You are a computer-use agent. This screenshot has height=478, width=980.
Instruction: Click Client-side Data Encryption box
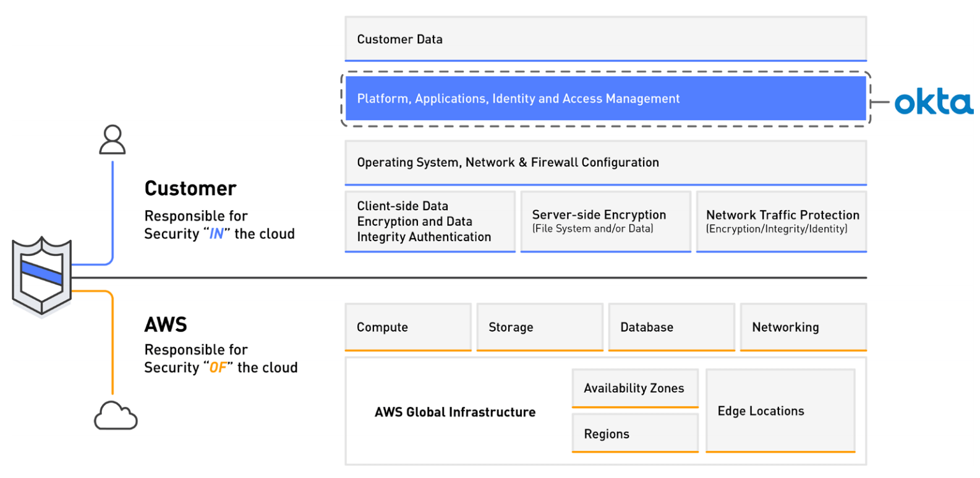point(430,221)
